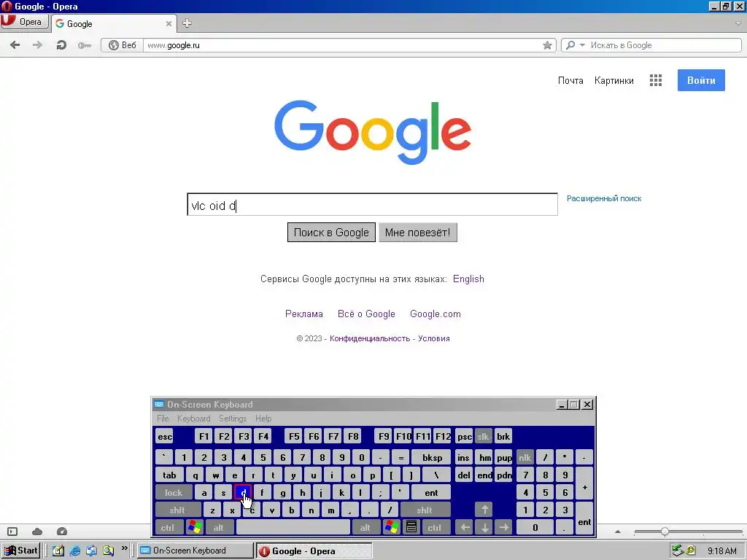The height and width of the screenshot is (560, 747).
Task: Open the Реклама link
Action: pyautogui.click(x=304, y=314)
